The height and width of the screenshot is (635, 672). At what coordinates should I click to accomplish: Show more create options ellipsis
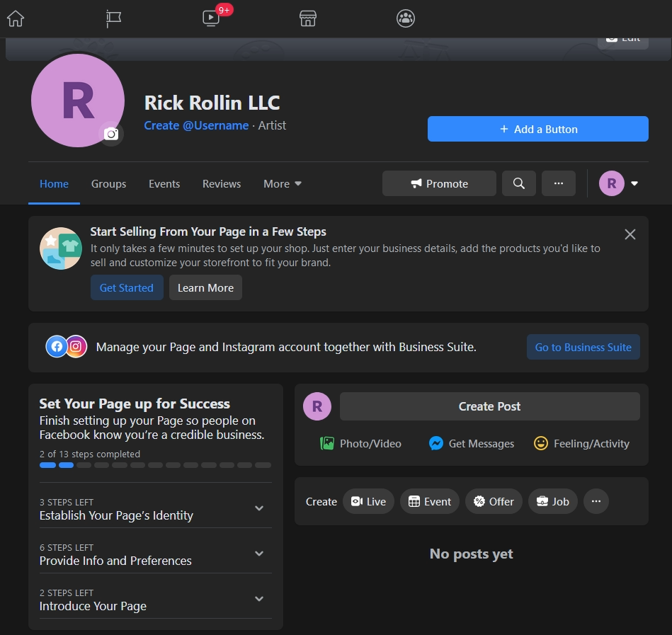click(596, 501)
